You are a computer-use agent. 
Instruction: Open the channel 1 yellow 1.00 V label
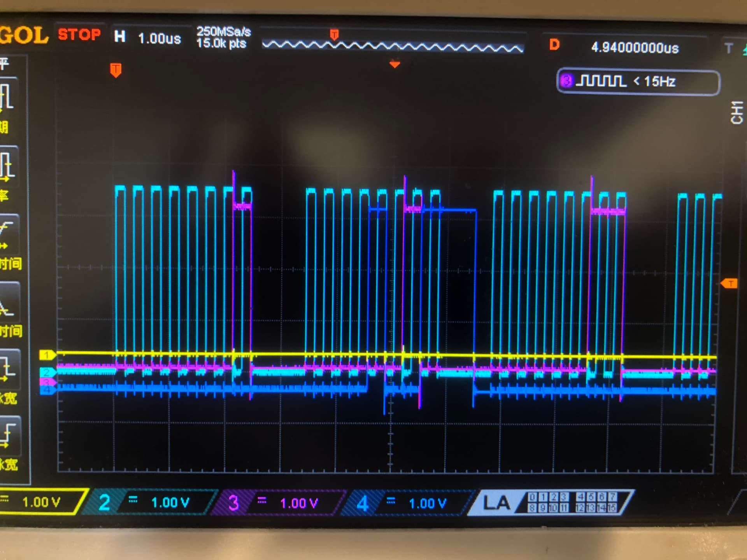point(41,502)
